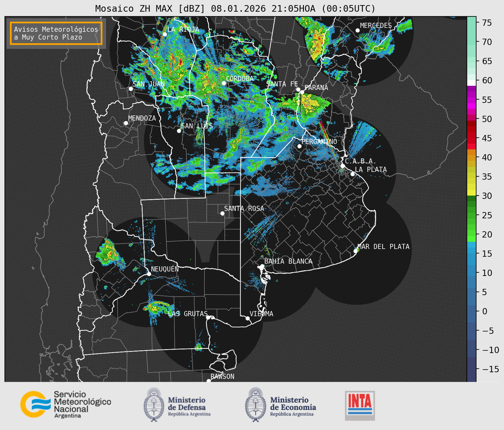The height and width of the screenshot is (430, 504).
Task: Click the BAHÍA BLANCA map label
Action: (288, 261)
